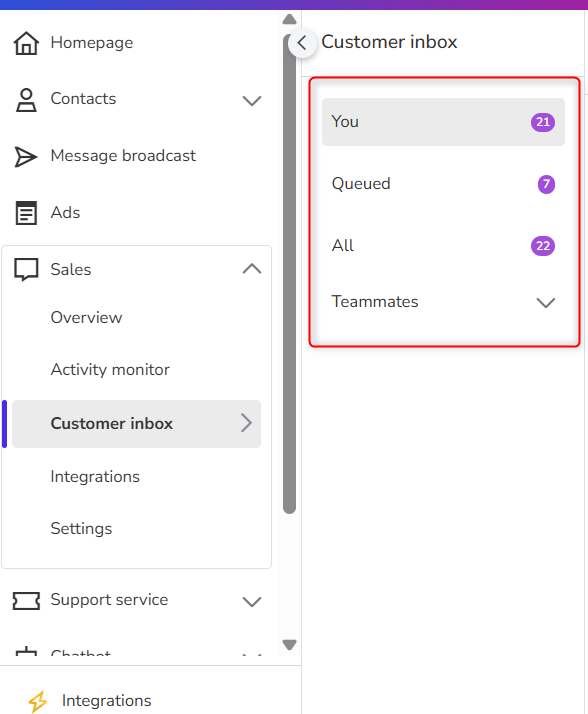Click the Homepage house icon

[26, 43]
